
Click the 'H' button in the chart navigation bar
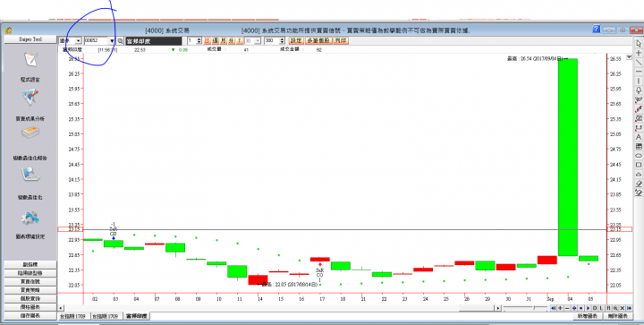pyautogui.click(x=609, y=308)
